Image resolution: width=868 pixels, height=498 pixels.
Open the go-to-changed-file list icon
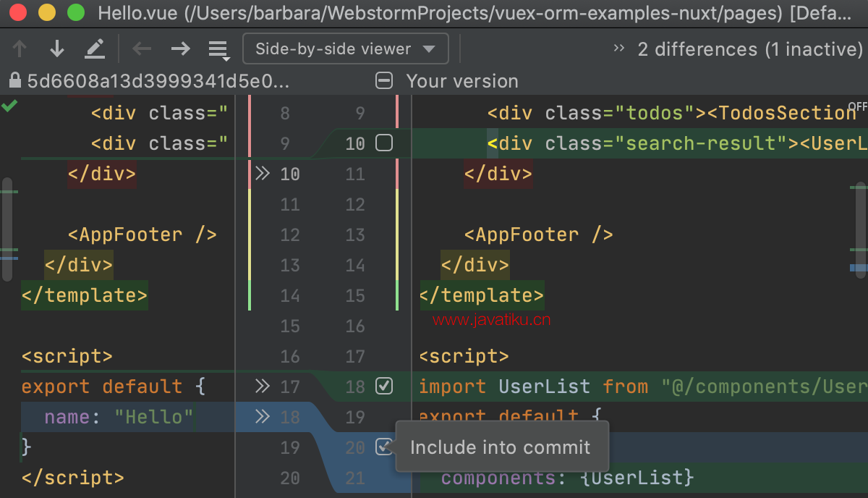(x=218, y=49)
